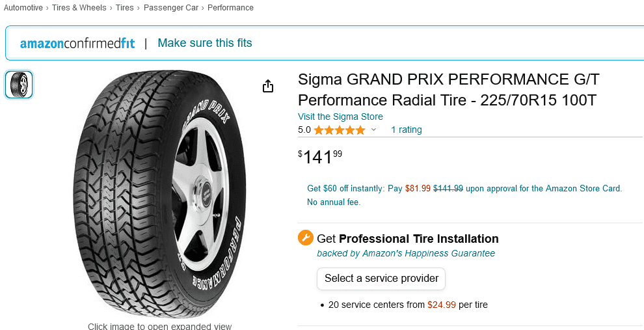Expand the star rating breakdown chevron

pyautogui.click(x=374, y=130)
